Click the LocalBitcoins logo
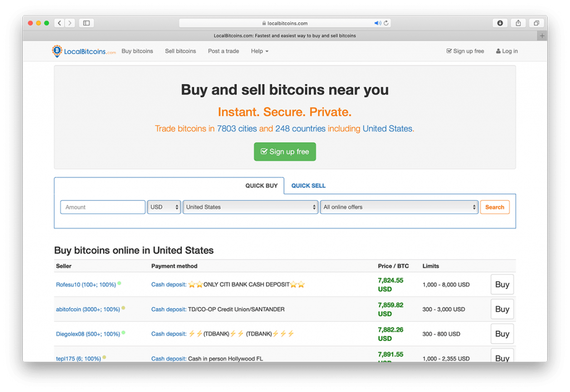 (83, 51)
